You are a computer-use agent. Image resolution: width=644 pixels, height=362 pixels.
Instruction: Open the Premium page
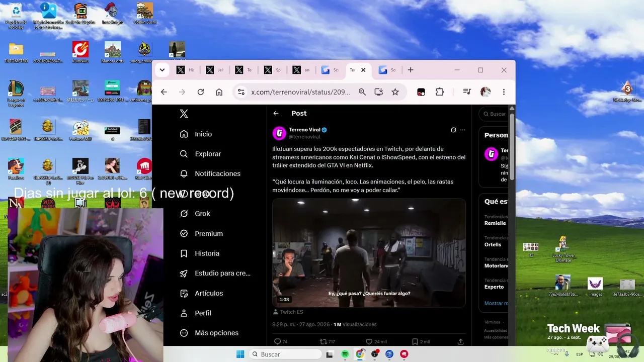click(201, 234)
